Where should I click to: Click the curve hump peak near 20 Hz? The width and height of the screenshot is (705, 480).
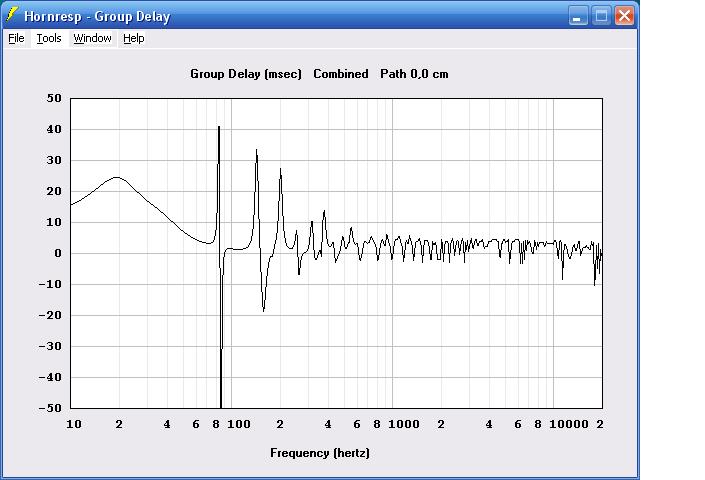(x=117, y=178)
